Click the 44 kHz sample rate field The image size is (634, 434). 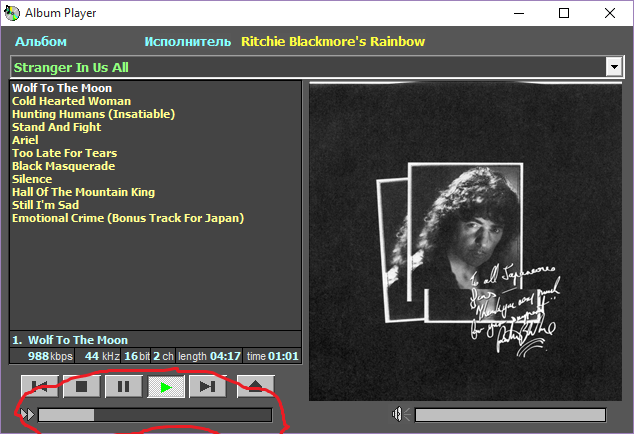(98, 356)
